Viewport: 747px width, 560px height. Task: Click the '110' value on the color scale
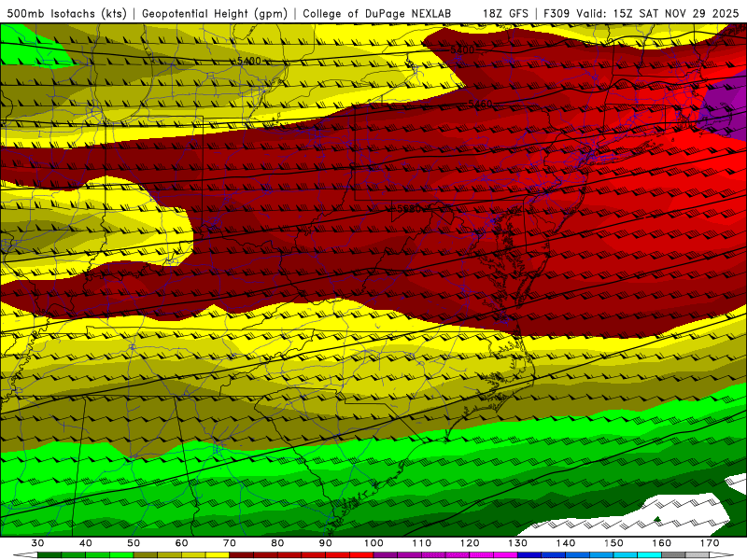tap(422, 543)
